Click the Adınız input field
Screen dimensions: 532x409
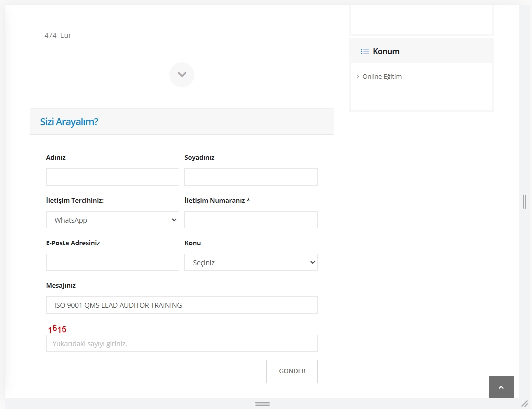coord(113,177)
